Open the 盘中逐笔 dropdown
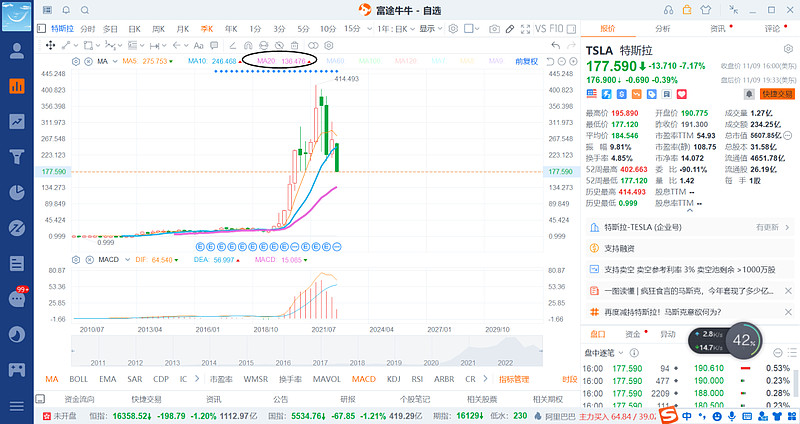Viewport: 800px width, 424px height. tap(604, 353)
